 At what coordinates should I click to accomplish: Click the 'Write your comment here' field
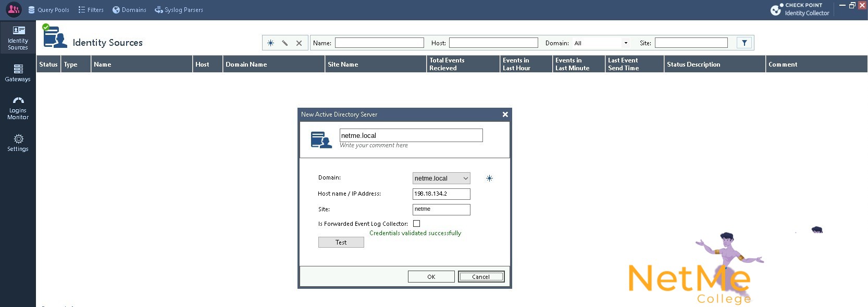[374, 146]
